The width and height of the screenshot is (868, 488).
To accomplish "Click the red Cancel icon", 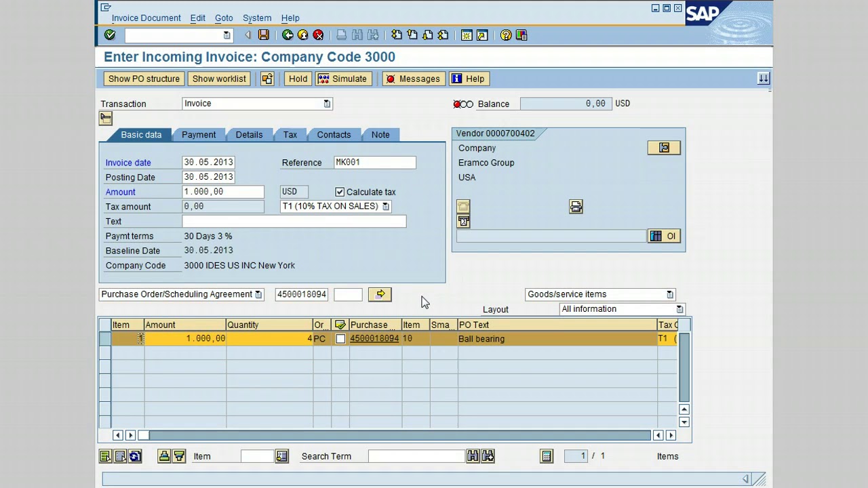I will pos(318,35).
